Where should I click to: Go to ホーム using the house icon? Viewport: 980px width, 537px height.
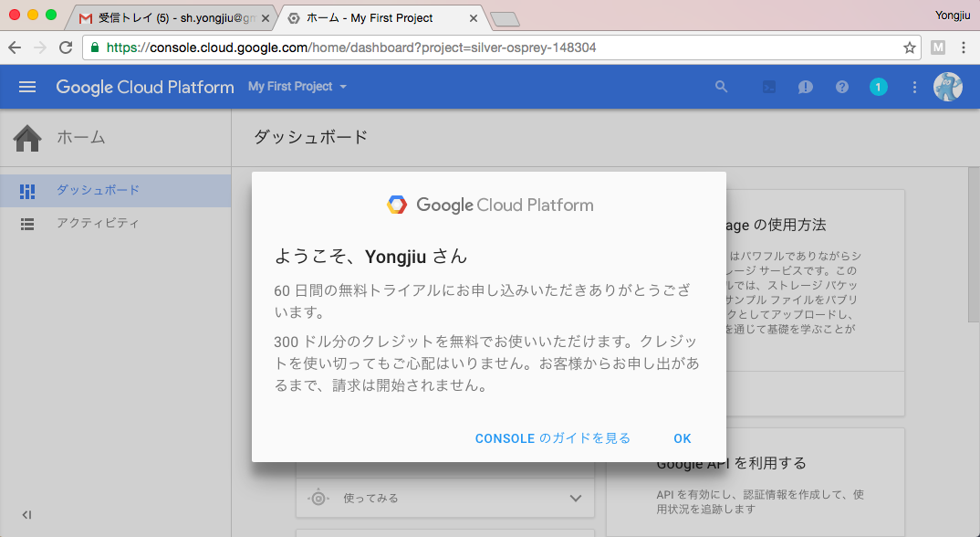tap(27, 137)
